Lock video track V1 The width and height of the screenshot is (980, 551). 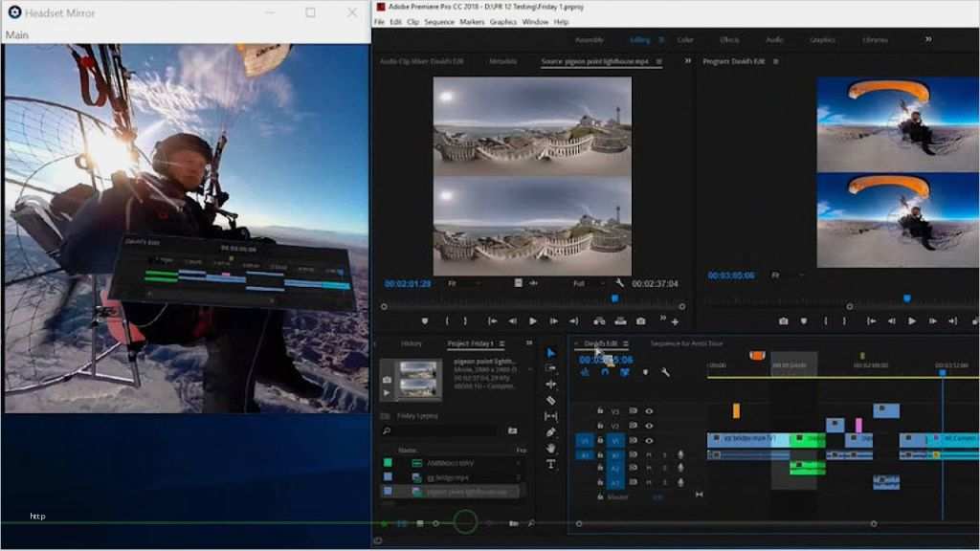(x=600, y=440)
